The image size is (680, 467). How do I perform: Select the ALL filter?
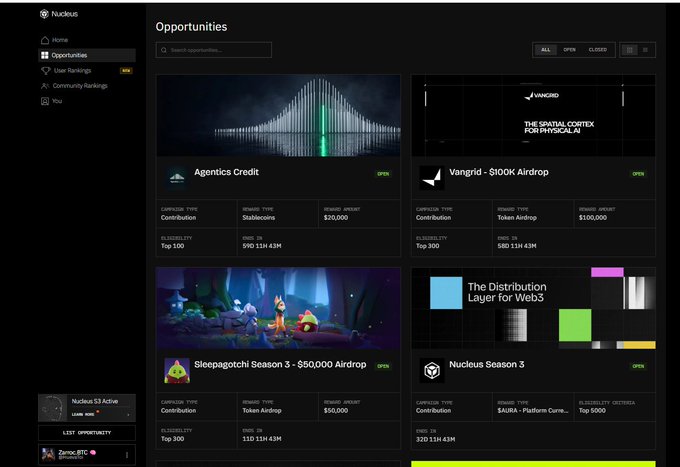click(546, 50)
